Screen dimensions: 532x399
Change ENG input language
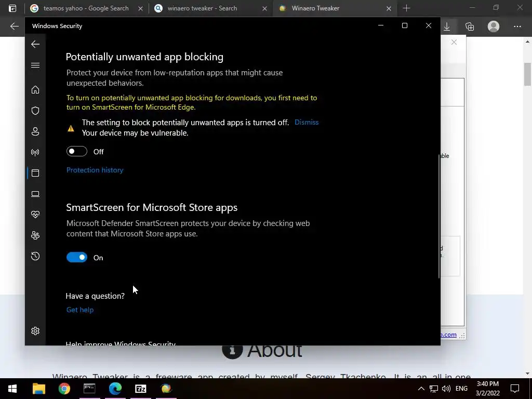point(461,389)
